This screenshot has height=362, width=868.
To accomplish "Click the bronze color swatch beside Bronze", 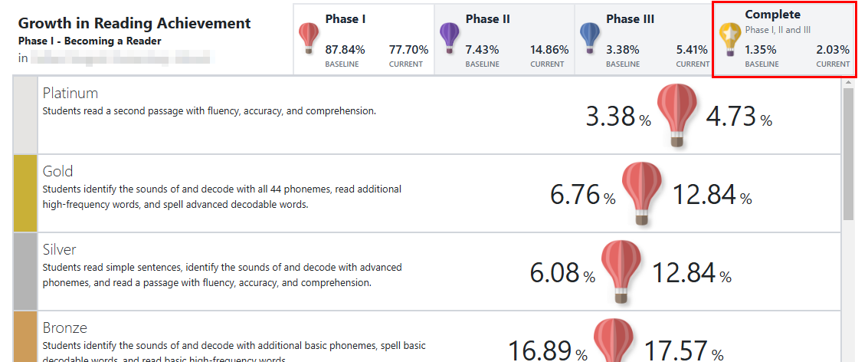I will coord(25,337).
